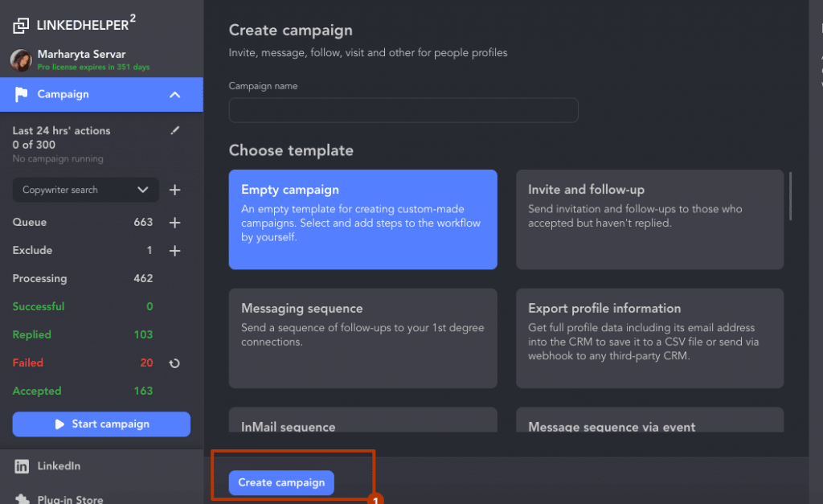The width and height of the screenshot is (823, 504).
Task: Open the Failed list
Action: point(28,363)
